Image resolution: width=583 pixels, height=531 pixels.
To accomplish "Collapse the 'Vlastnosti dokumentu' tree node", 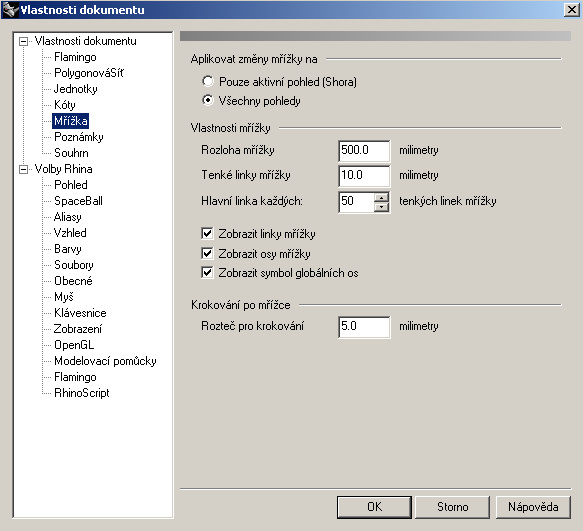I will point(23,41).
